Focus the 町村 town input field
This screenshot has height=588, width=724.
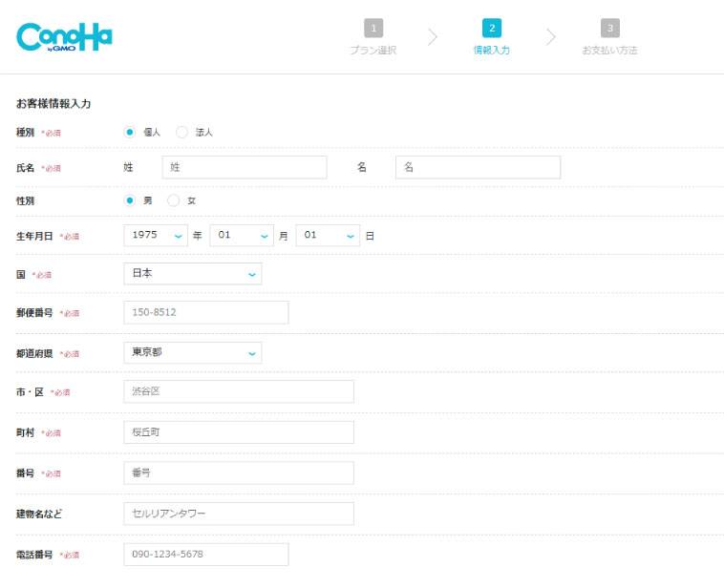(239, 432)
